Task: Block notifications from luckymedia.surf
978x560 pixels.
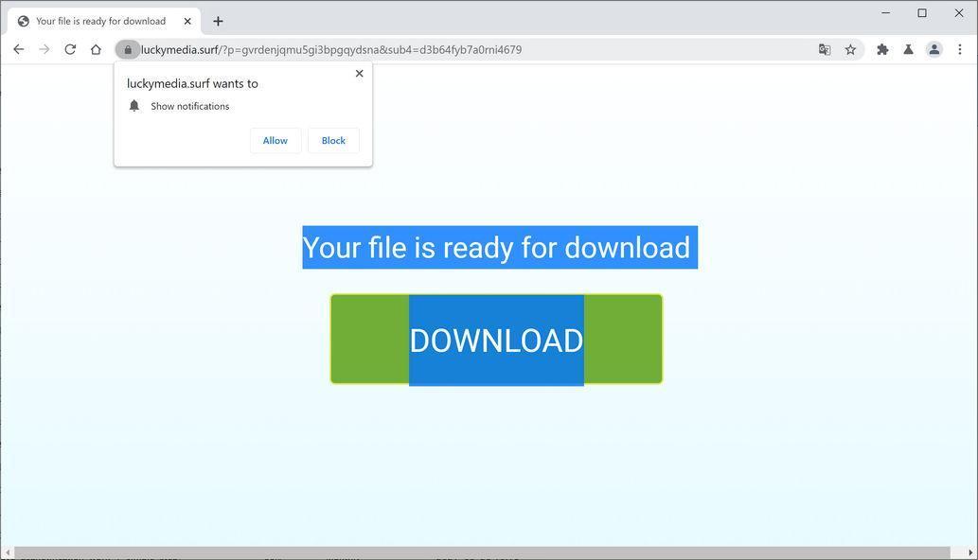Action: [332, 140]
